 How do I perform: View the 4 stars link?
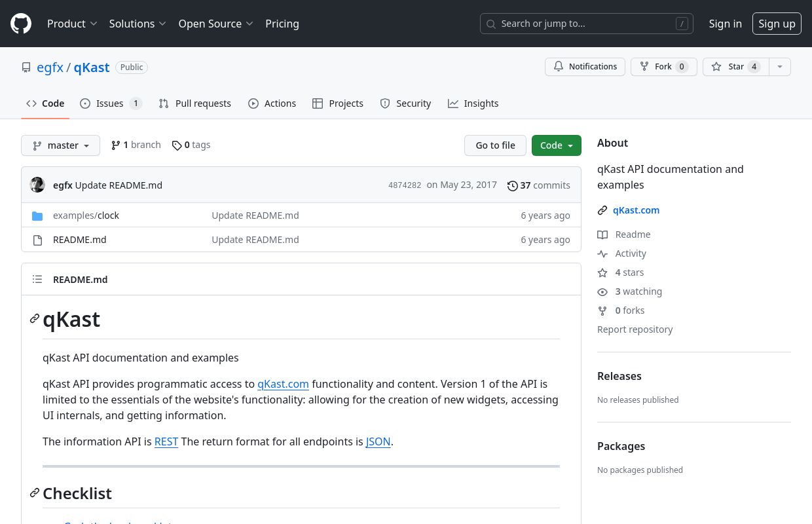pos(621,272)
